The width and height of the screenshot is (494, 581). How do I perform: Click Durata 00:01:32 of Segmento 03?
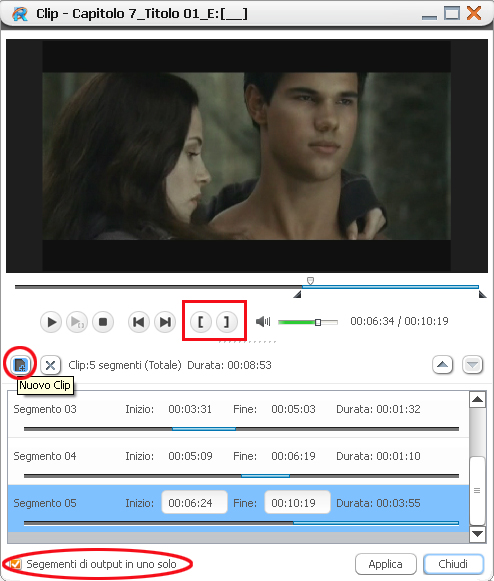[x=378, y=409]
